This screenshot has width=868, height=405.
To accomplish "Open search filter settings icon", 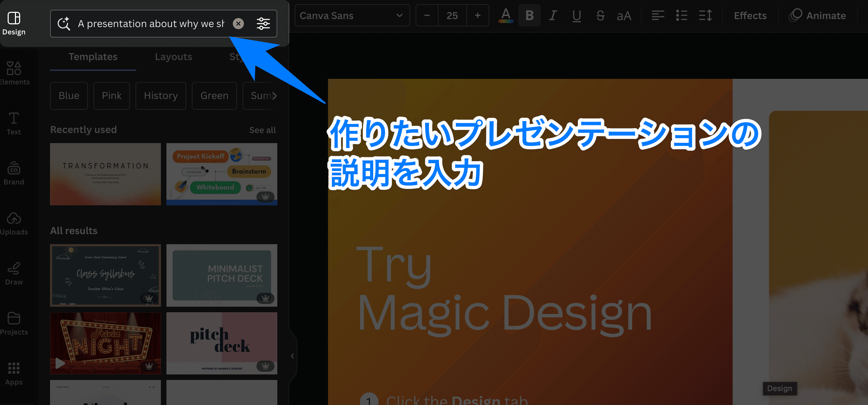I will pyautogui.click(x=263, y=24).
